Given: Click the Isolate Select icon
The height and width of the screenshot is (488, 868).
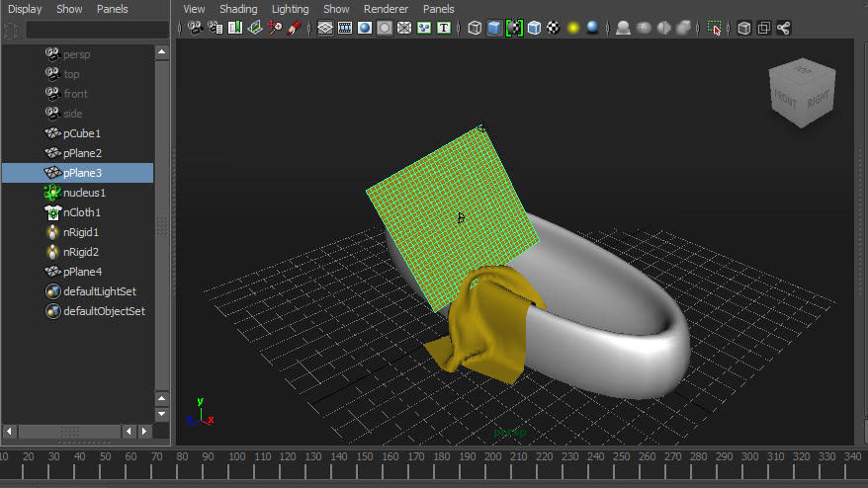Looking at the screenshot, I should coord(715,28).
